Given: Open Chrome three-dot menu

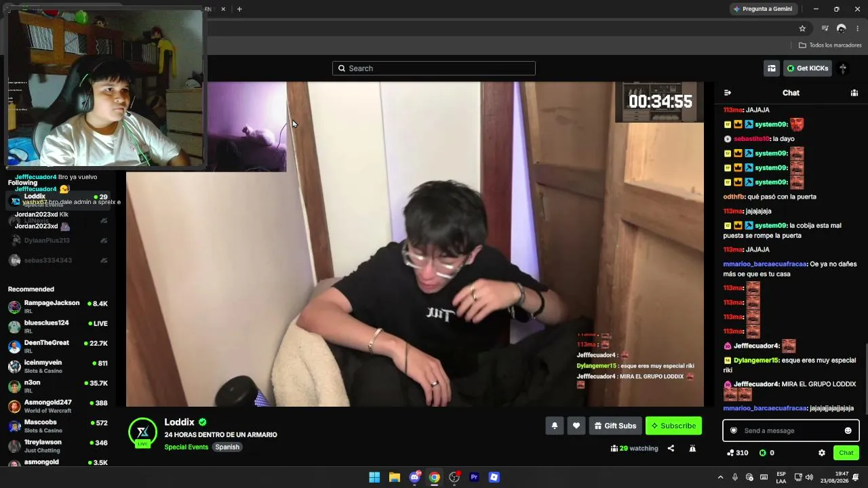Looking at the screenshot, I should [x=858, y=28].
